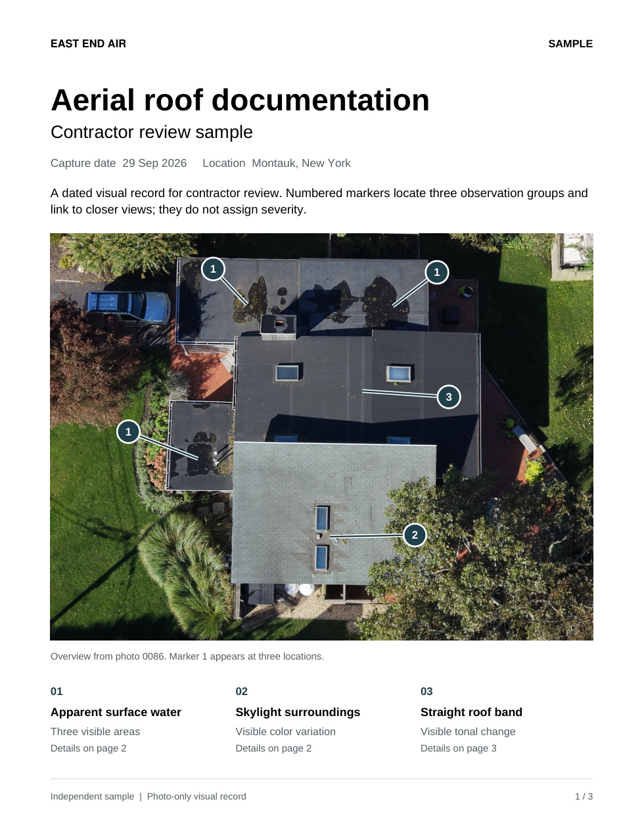This screenshot has height=833, width=644.
Task: Click the "Contractor review sample" subtitle
Action: [x=152, y=132]
